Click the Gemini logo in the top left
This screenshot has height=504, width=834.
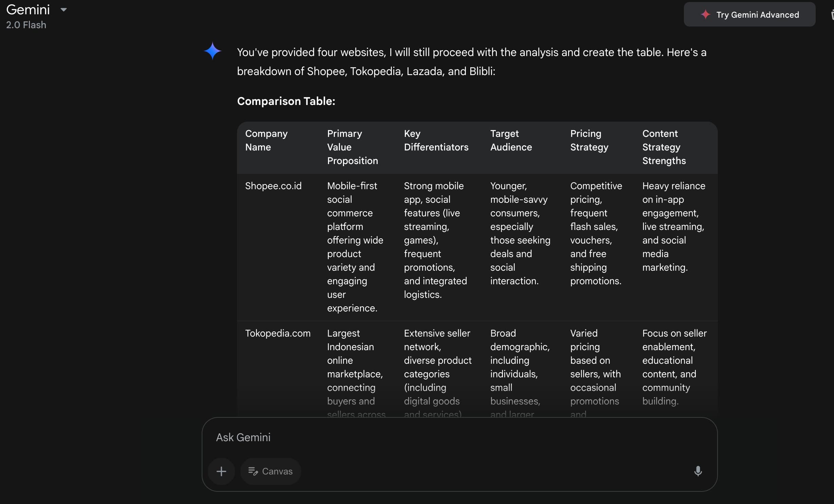tap(28, 10)
